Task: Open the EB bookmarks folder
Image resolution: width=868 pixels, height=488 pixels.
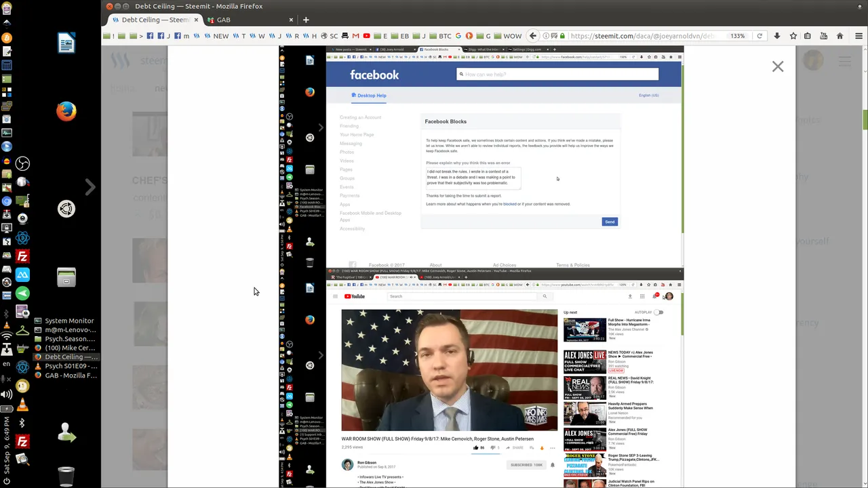Action: pos(400,36)
